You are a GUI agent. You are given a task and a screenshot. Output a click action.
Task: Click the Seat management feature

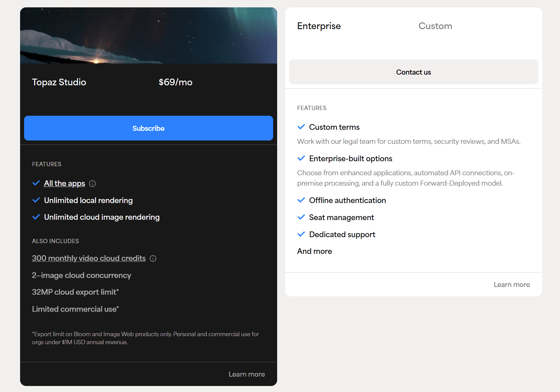[x=341, y=217]
